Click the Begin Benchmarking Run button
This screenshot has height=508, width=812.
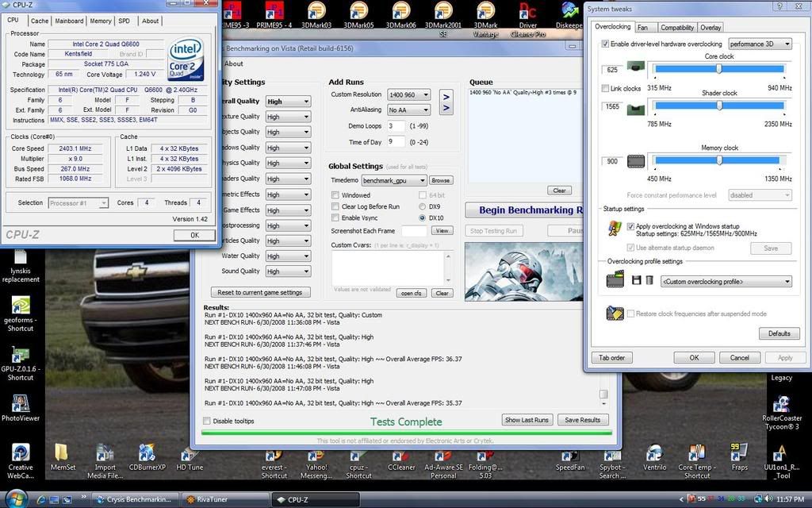click(524, 210)
